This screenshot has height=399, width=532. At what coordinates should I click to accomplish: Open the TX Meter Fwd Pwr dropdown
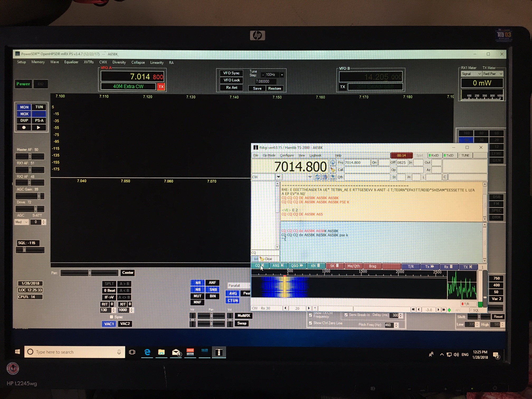tap(493, 74)
